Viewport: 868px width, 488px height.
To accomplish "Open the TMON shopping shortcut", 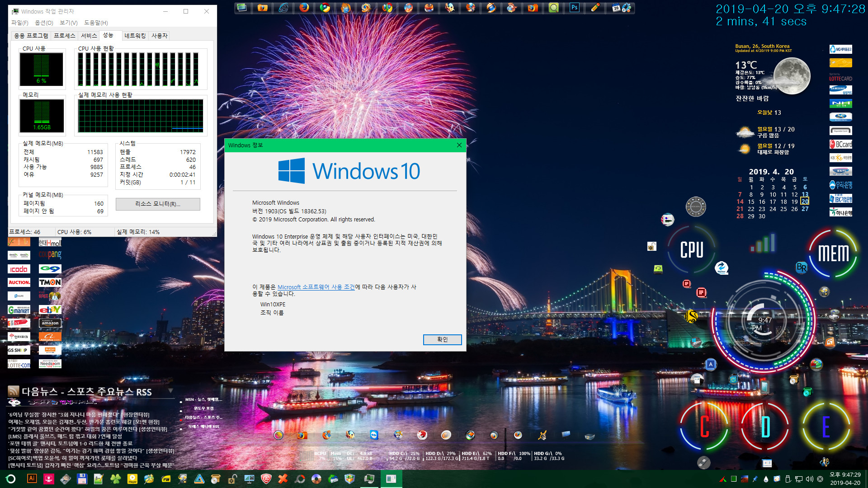I will pos(50,282).
